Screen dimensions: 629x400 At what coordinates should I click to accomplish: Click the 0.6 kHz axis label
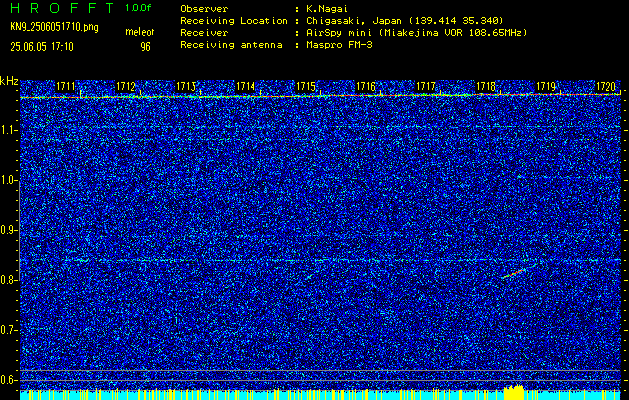point(8,380)
